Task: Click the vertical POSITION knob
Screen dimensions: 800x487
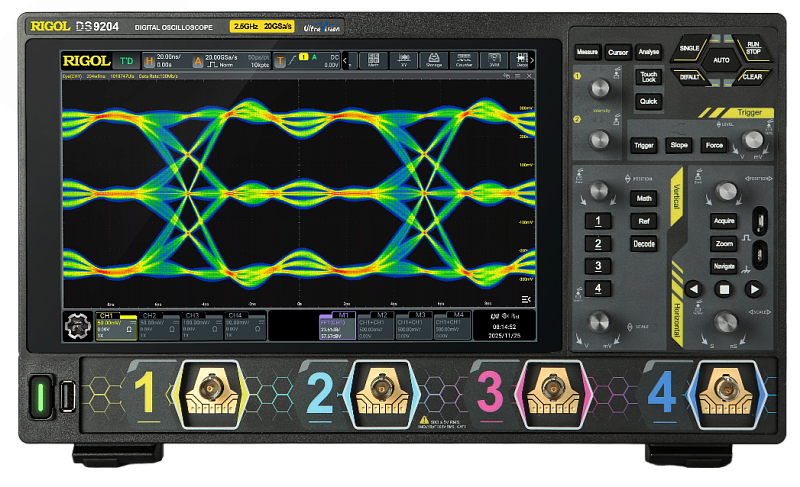Action: (599, 191)
